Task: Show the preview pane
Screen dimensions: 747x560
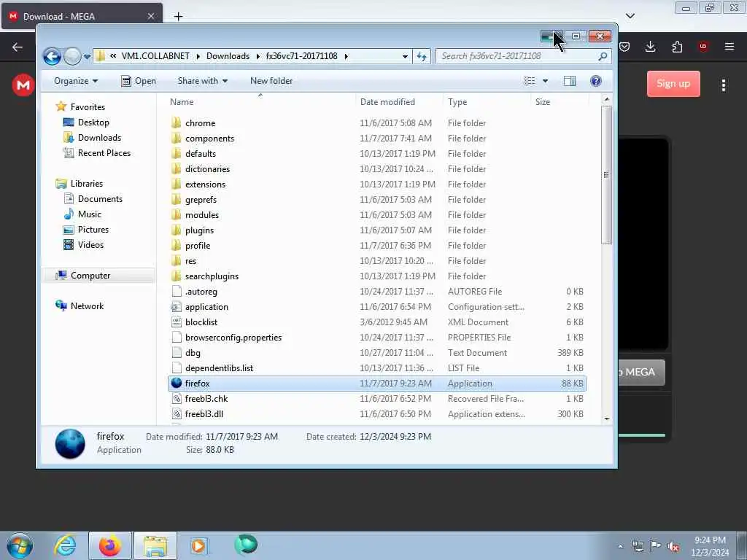Action: point(569,81)
